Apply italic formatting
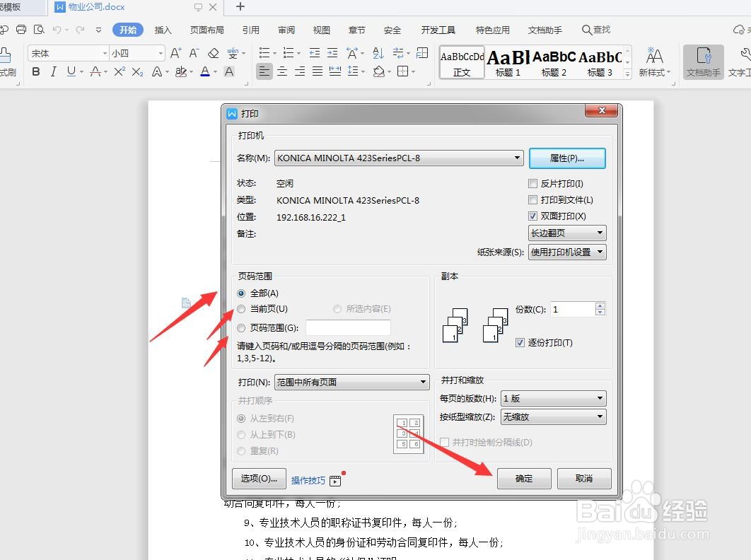 (x=54, y=71)
